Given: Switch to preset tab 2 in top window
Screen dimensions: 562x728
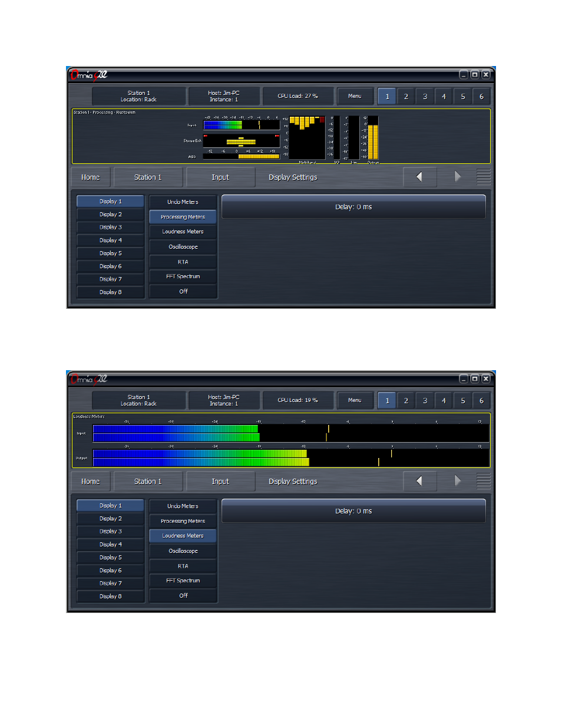Looking at the screenshot, I should (406, 97).
